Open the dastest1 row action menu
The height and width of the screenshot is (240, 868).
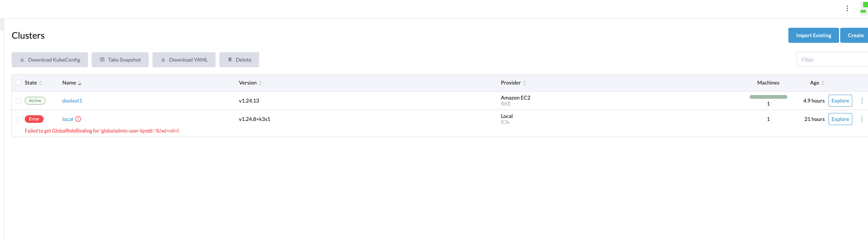coord(862,101)
